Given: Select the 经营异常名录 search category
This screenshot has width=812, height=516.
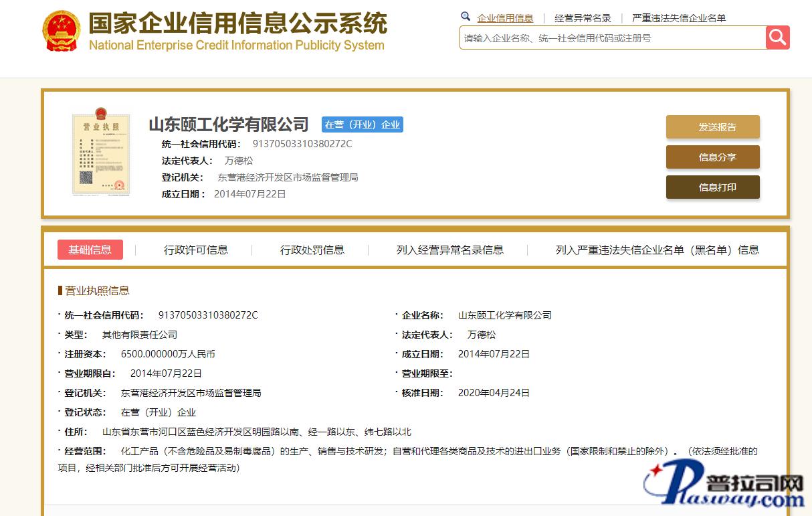Looking at the screenshot, I should [583, 18].
